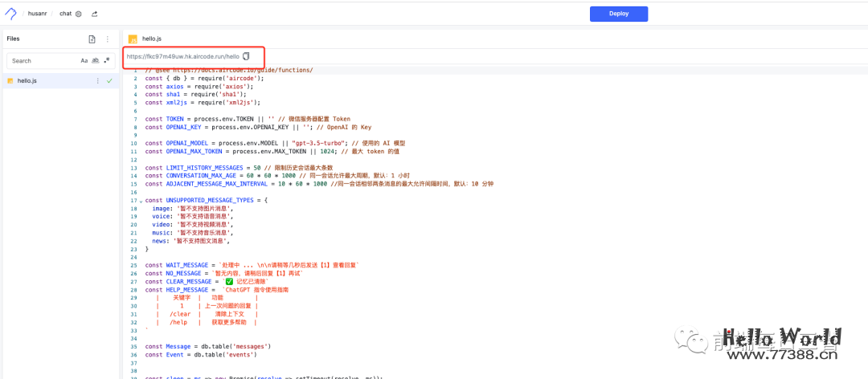Click line with db.table('events')

pyautogui.click(x=201, y=354)
